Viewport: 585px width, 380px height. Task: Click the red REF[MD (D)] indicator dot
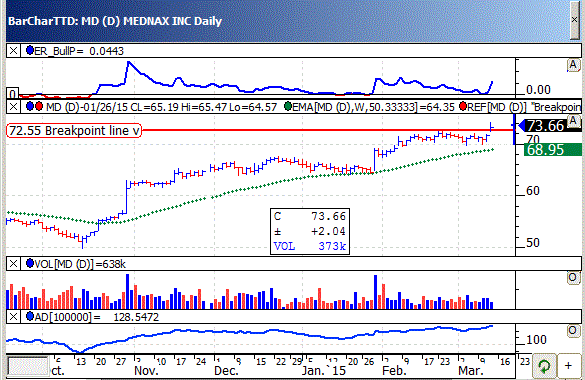click(463, 107)
